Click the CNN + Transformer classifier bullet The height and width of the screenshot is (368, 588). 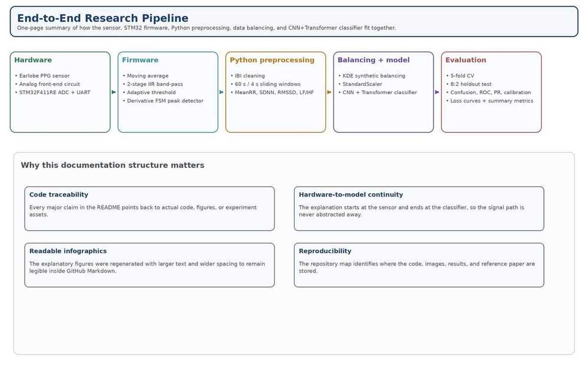[377, 92]
